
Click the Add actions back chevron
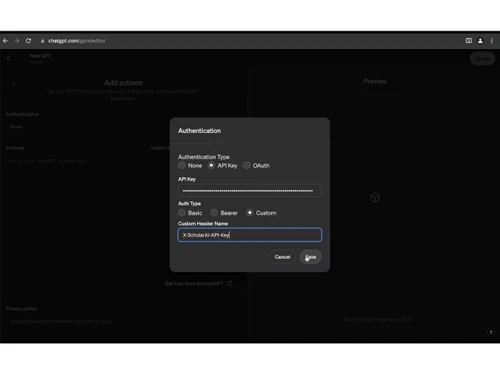pyautogui.click(x=14, y=84)
